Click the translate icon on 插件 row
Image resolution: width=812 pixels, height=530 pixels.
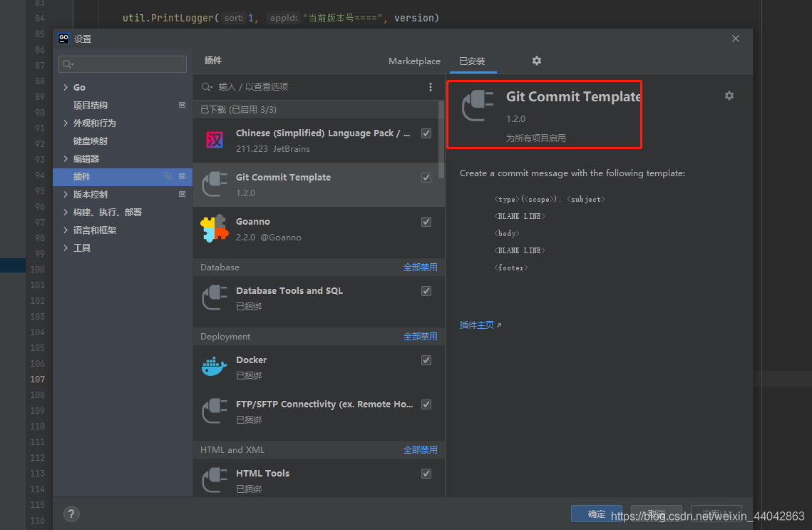click(168, 177)
